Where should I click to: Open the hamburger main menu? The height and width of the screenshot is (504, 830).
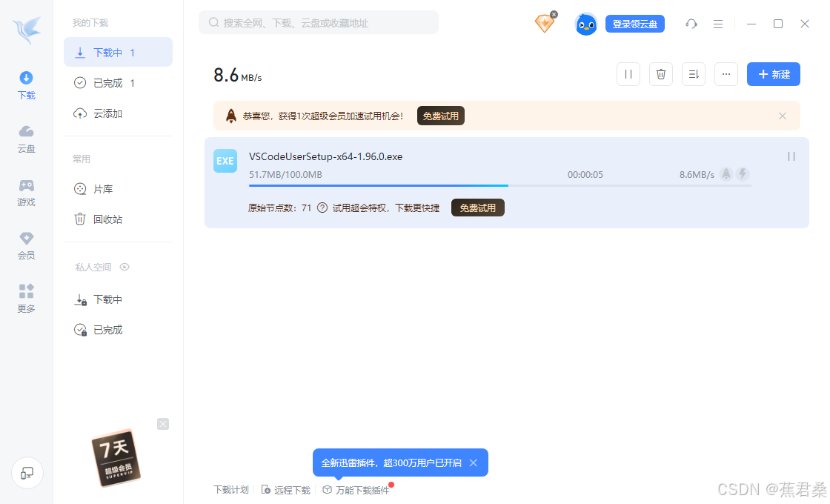click(718, 24)
